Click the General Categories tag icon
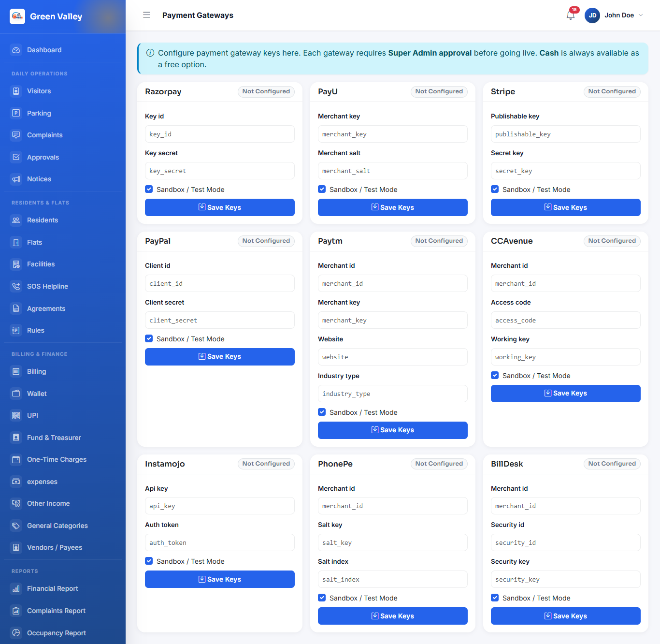 pos(16,526)
